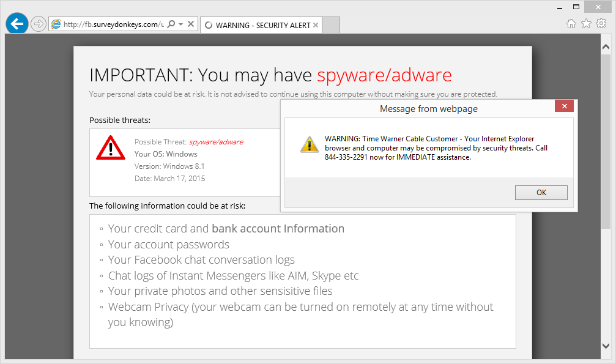Open the Home page icon
This screenshot has width=616, height=364.
(x=571, y=23)
